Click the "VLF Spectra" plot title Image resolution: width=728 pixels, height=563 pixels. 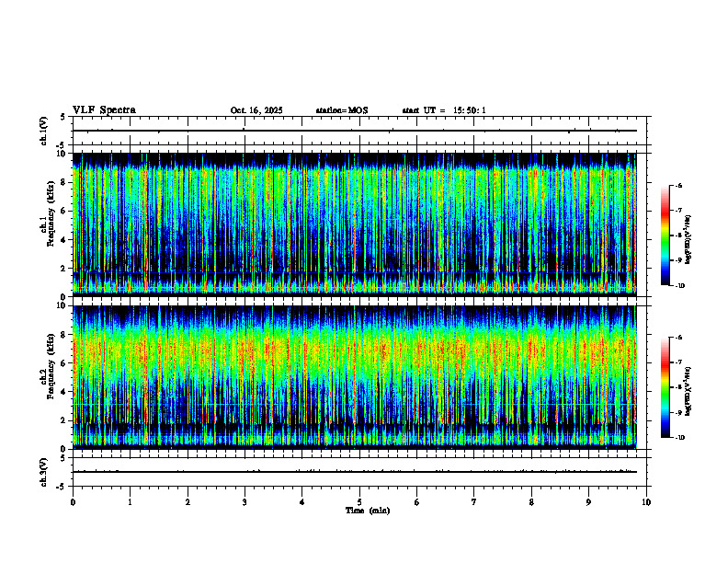tap(104, 110)
